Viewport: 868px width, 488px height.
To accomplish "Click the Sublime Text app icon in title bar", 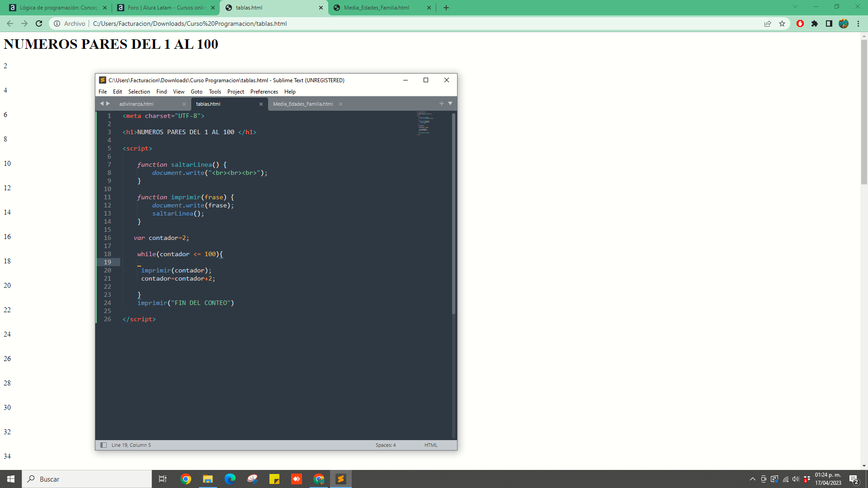I will 103,80.
